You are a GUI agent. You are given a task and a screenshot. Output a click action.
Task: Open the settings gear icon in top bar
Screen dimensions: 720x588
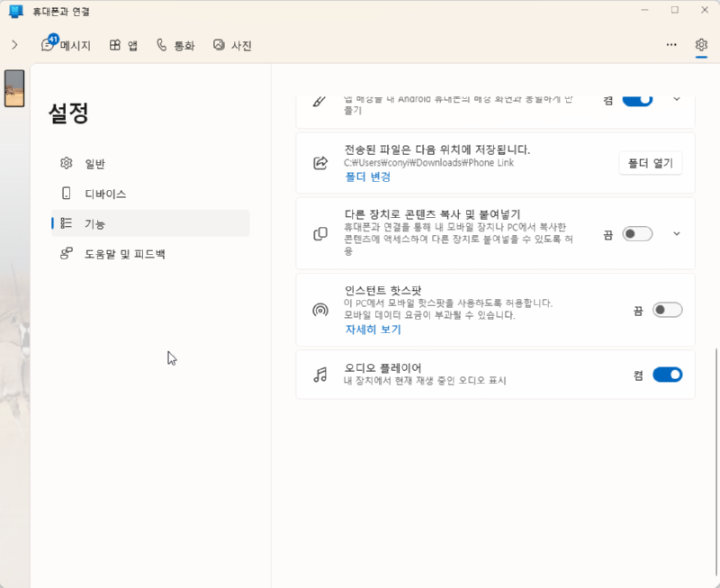pyautogui.click(x=701, y=45)
